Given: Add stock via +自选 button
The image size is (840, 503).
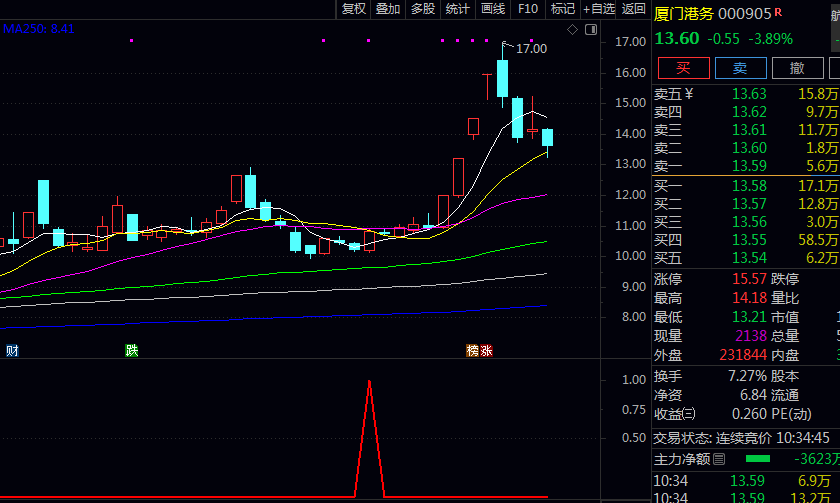Looking at the screenshot, I should click(598, 9).
